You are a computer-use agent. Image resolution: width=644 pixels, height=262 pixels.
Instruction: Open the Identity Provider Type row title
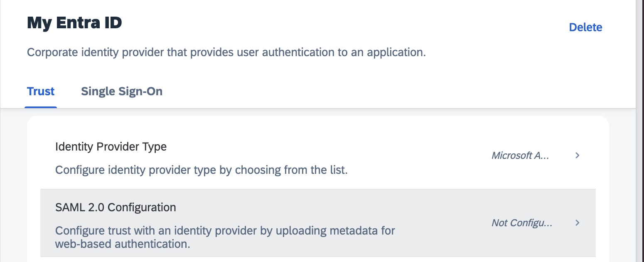pos(111,147)
